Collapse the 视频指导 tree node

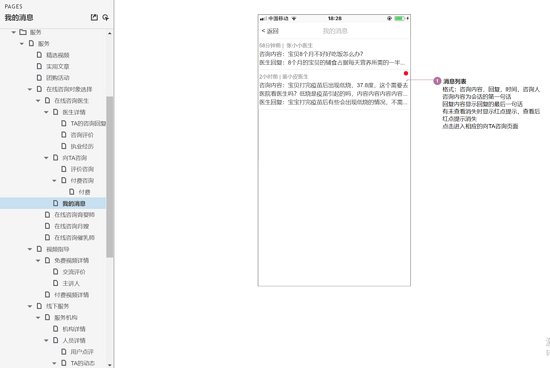[30, 249]
